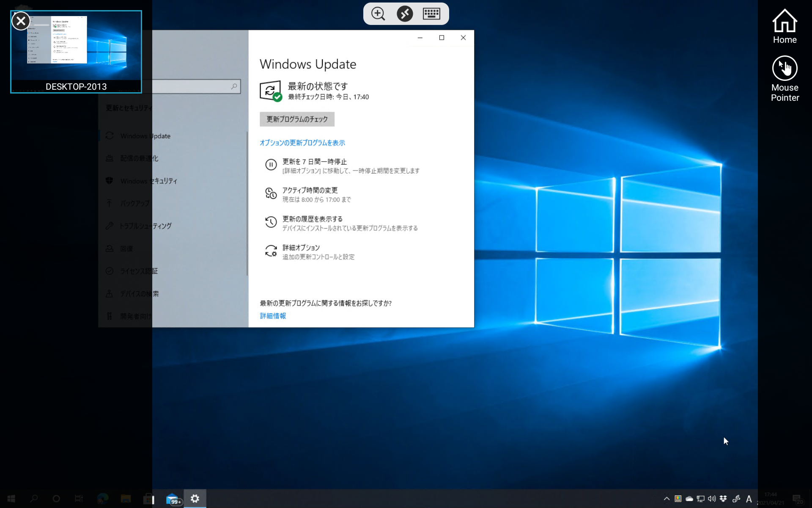Image resolution: width=812 pixels, height=508 pixels.
Task: Open the volume control in the system tray
Action: [x=712, y=499]
